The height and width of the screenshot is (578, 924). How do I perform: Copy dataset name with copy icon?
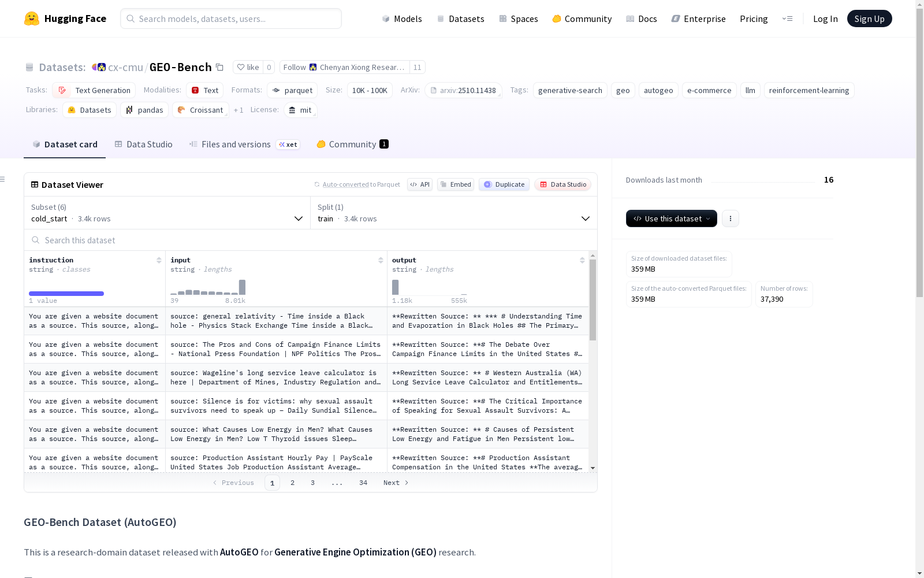click(x=219, y=67)
